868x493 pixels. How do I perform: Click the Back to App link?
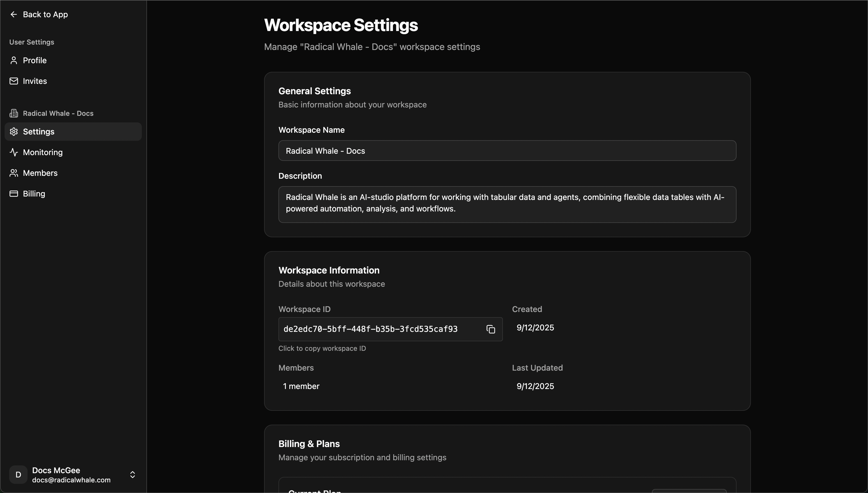[45, 14]
